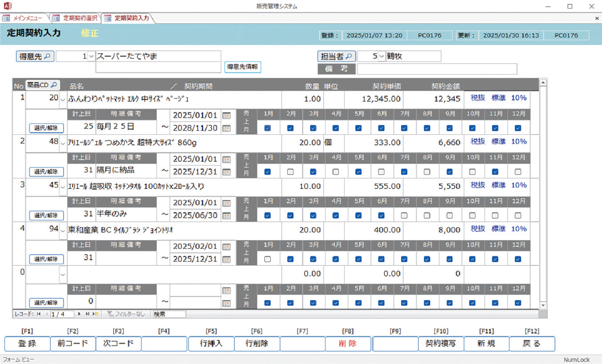Open calendar for row 2 end date 2025/12/31
The height and width of the screenshot is (364, 602).
tap(226, 172)
